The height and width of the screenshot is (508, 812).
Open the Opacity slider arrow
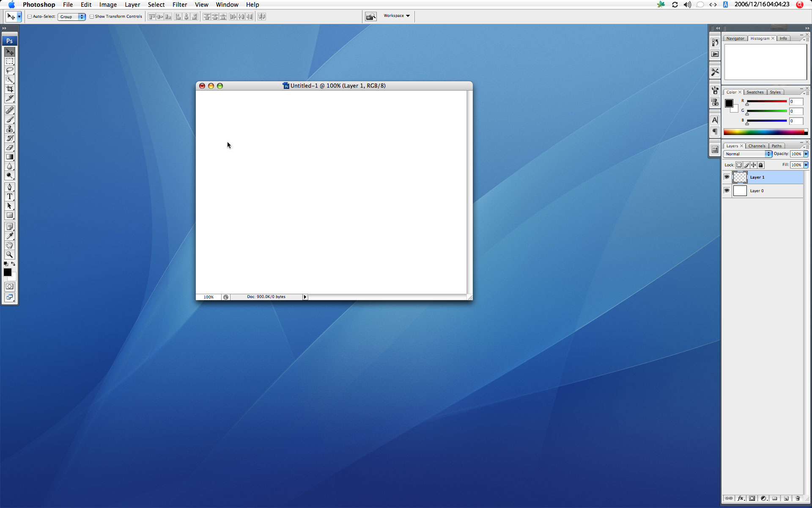(x=806, y=154)
